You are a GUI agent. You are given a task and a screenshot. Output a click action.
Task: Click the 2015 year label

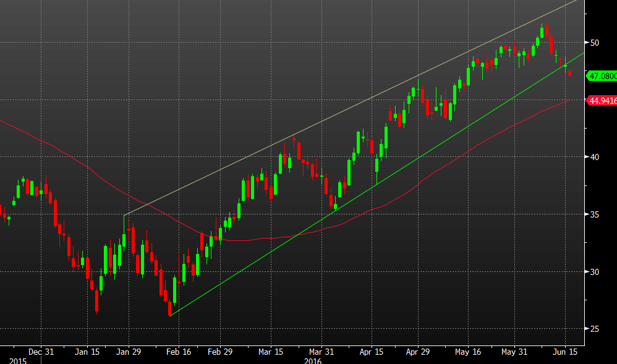tap(18, 360)
